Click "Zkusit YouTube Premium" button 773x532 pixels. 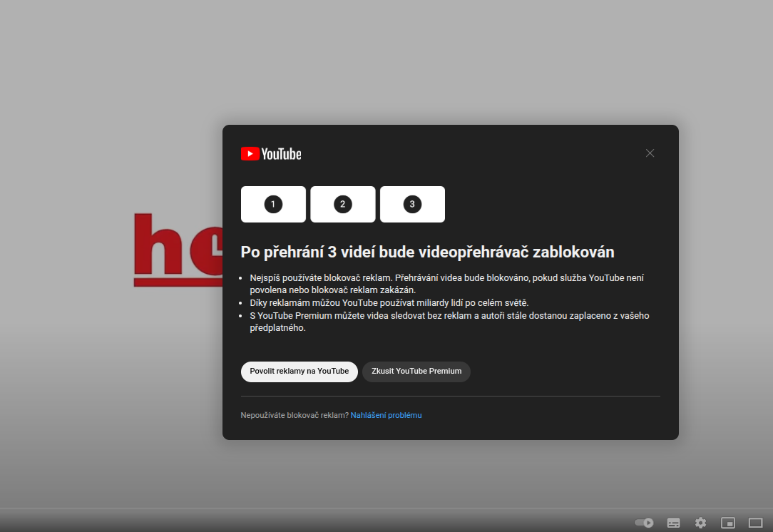(416, 372)
